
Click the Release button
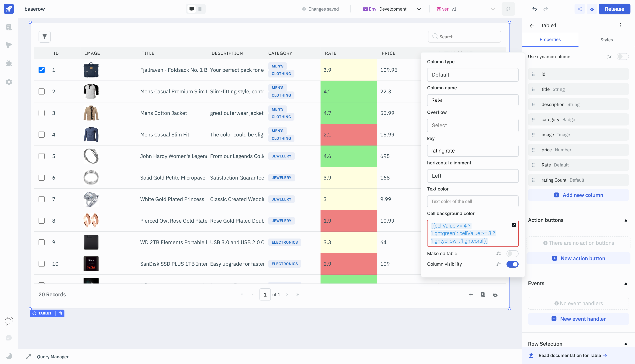[614, 9]
